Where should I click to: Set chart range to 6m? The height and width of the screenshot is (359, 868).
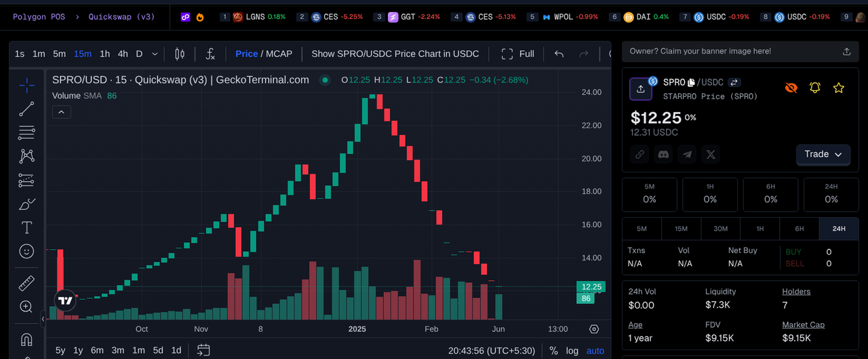[x=97, y=350]
